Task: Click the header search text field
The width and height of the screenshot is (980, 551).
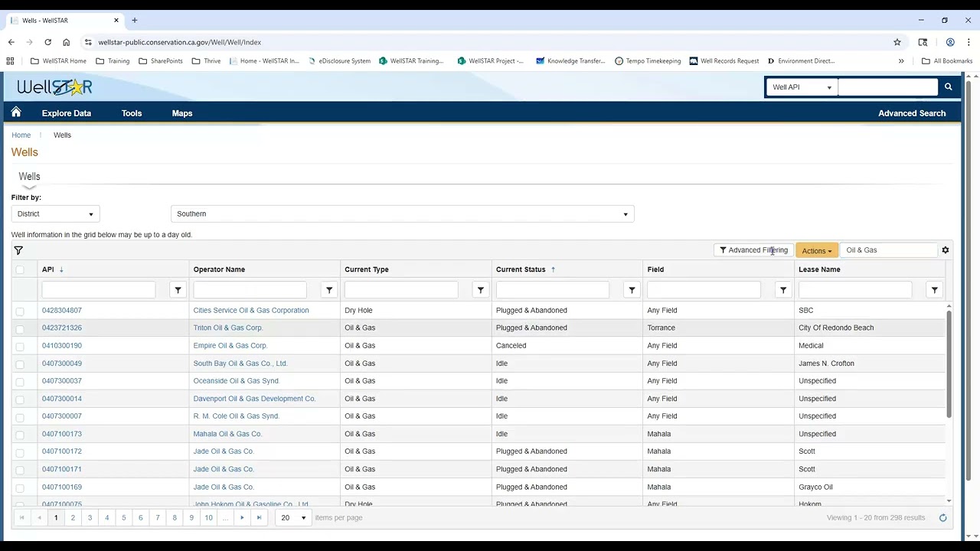Action: coord(888,87)
